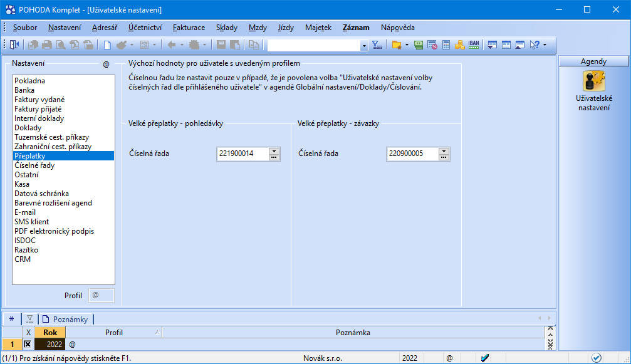Viewport: 631px width, 364px height.
Task: Select Datová schránka in the Nastavení list
Action: pos(63,194)
